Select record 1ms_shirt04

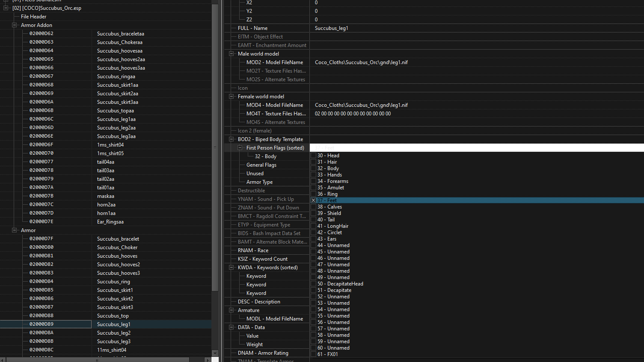click(110, 145)
